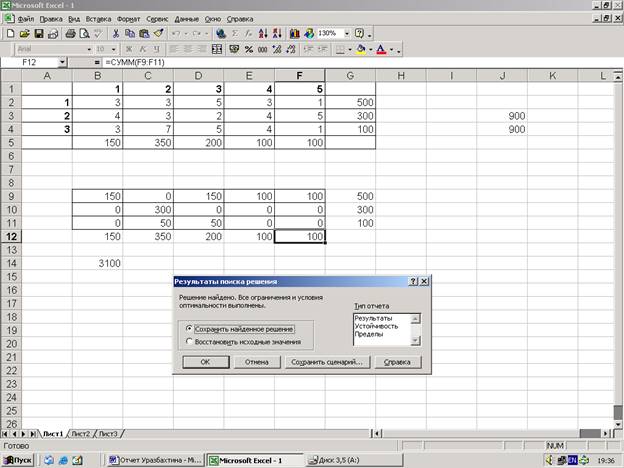Expand the font size dropdown
Viewport: 624px width, 468px height.
(113, 48)
